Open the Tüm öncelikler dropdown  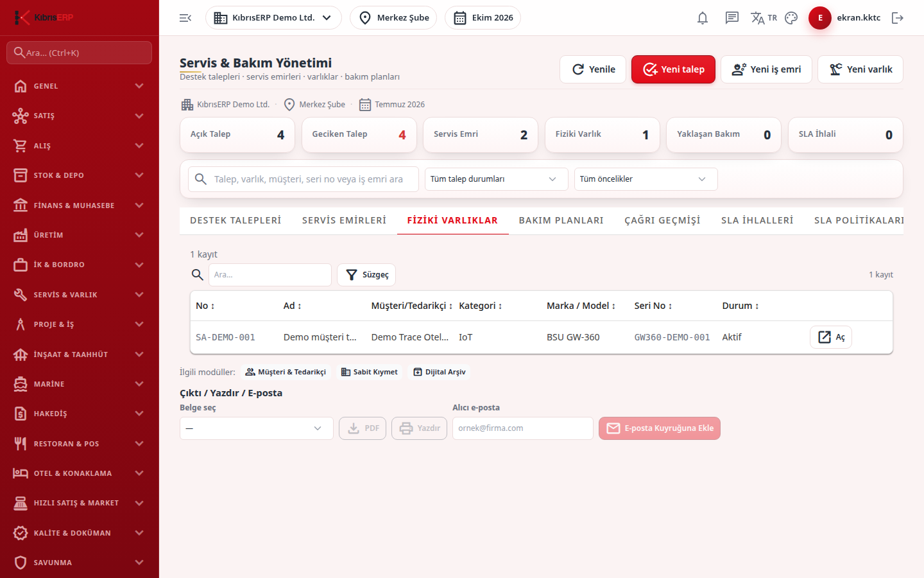point(646,179)
